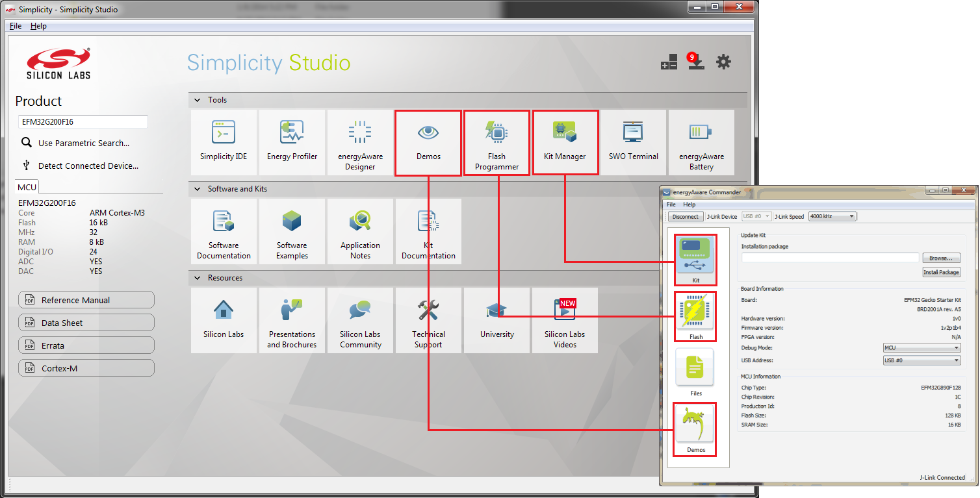Open the Kit Documentation tile
Screen dimensions: 980x498
coord(428,231)
